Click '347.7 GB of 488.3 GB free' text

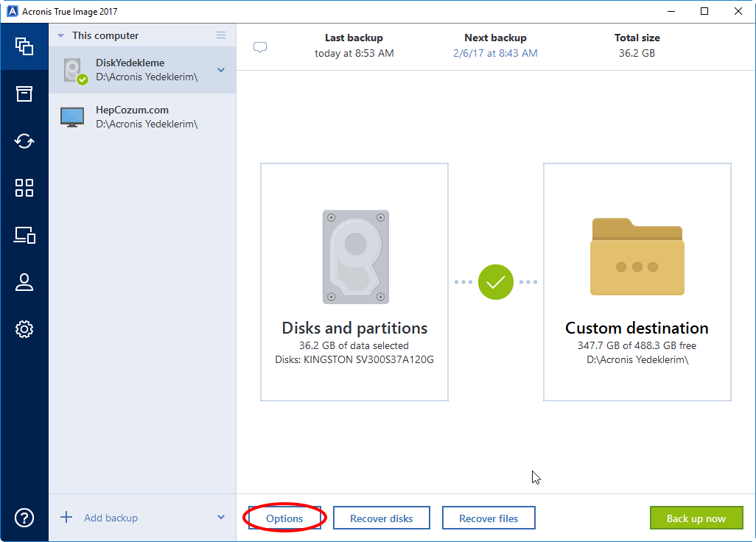point(637,345)
